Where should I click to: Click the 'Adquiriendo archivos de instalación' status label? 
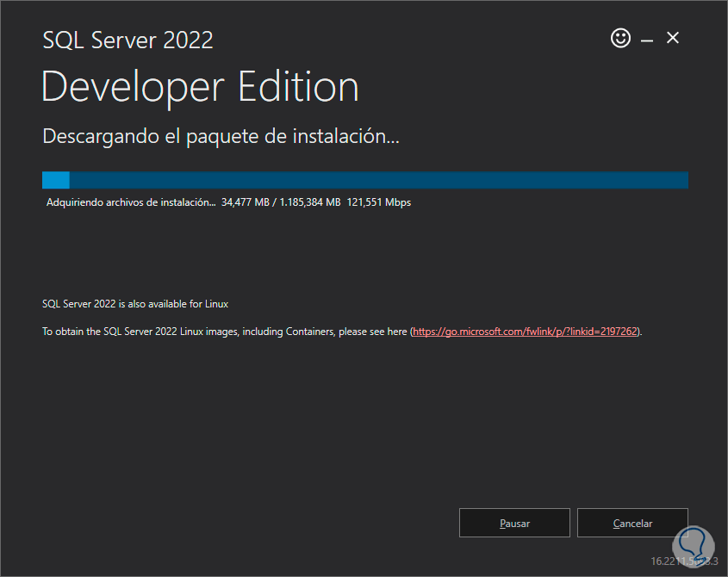[130, 203]
